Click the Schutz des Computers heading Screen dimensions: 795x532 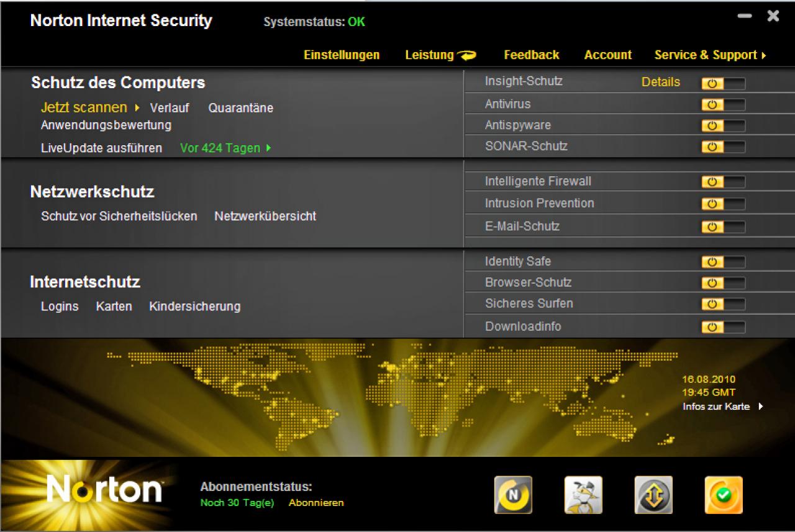pyautogui.click(x=118, y=83)
